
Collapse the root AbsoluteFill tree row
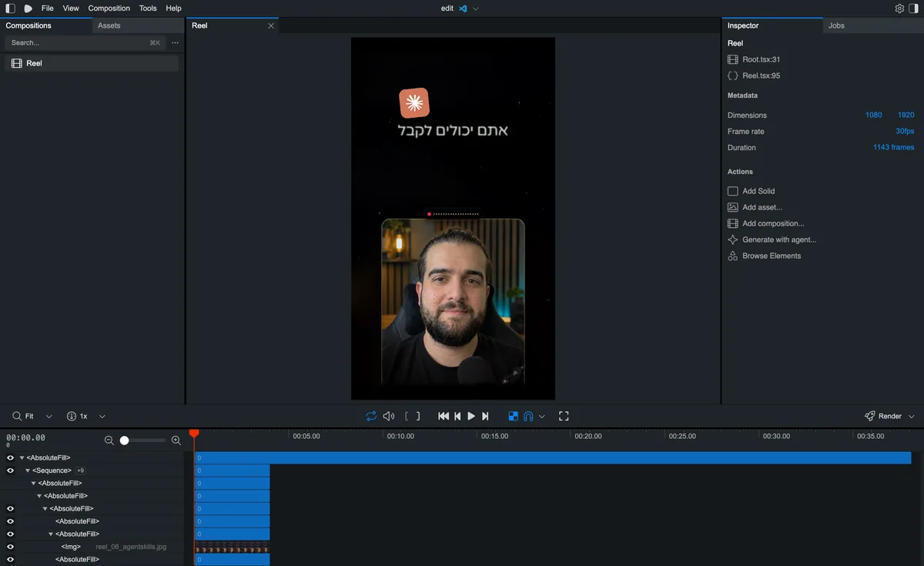[x=22, y=457]
